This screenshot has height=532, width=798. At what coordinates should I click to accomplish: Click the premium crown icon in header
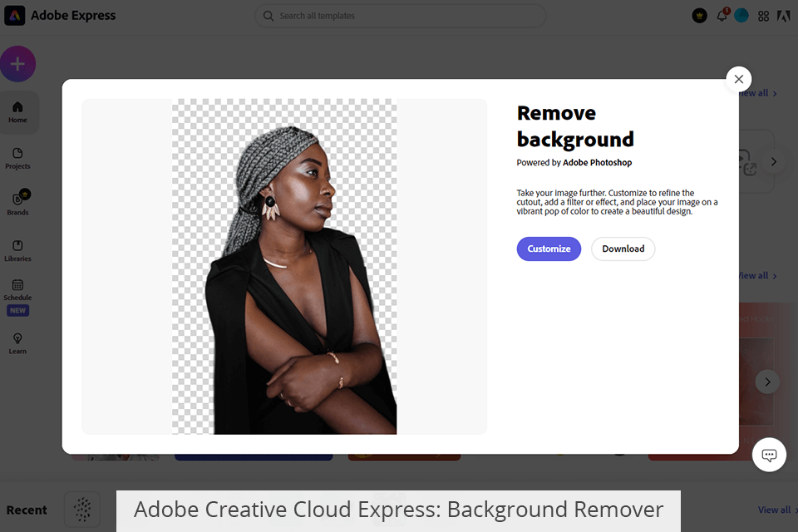[700, 16]
